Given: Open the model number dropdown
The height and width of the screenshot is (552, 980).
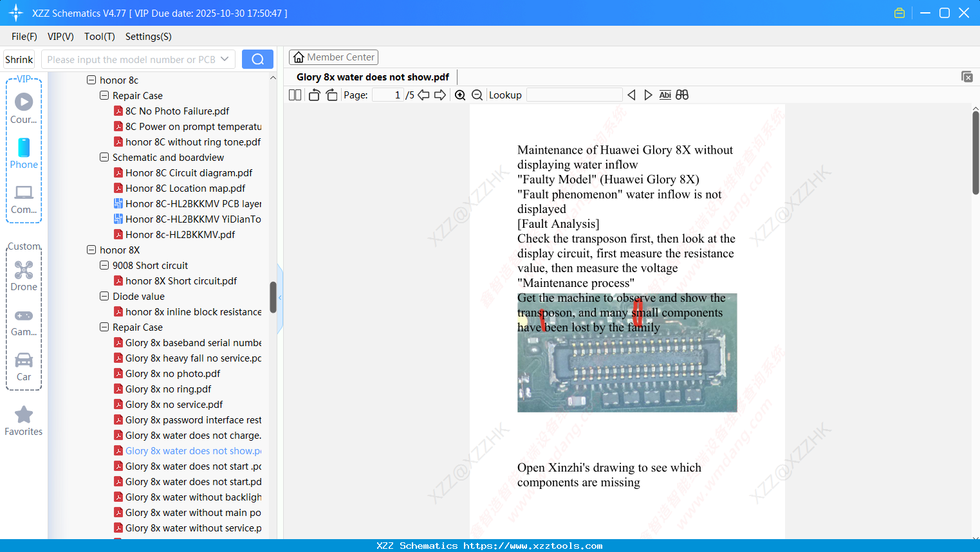Looking at the screenshot, I should [225, 59].
